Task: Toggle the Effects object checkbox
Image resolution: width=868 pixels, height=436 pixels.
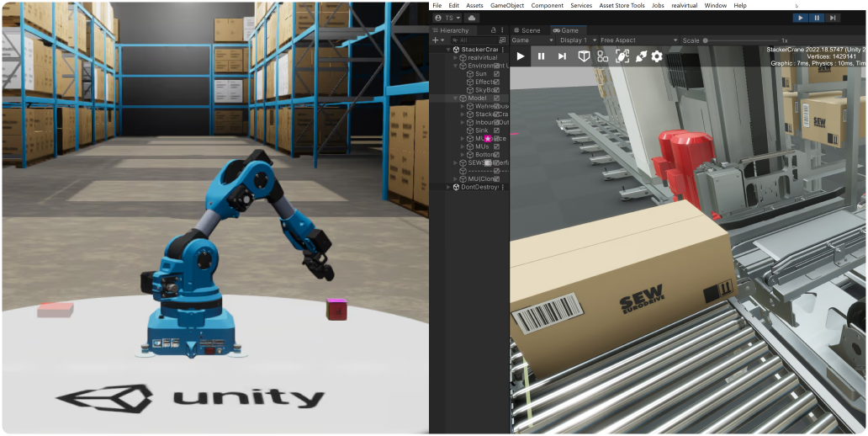Action: click(496, 82)
